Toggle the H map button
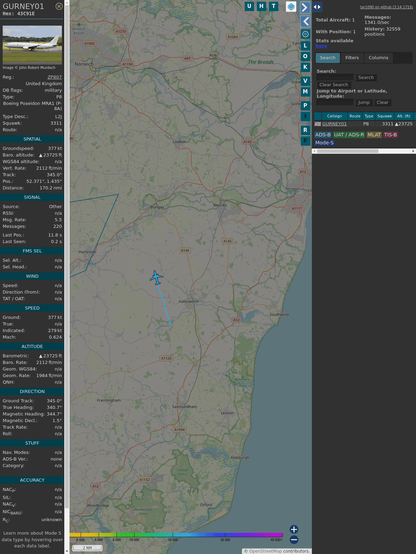Viewport: 416px width, 554px height. (x=262, y=6)
